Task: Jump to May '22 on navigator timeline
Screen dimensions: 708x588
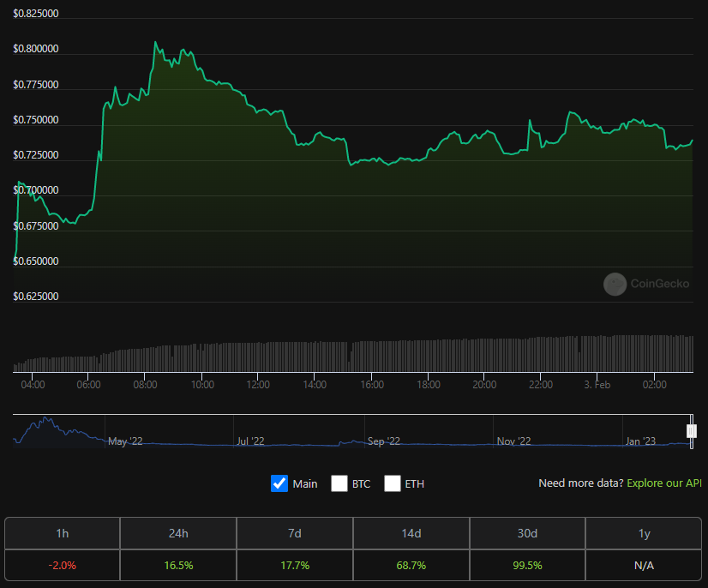Action: click(125, 441)
